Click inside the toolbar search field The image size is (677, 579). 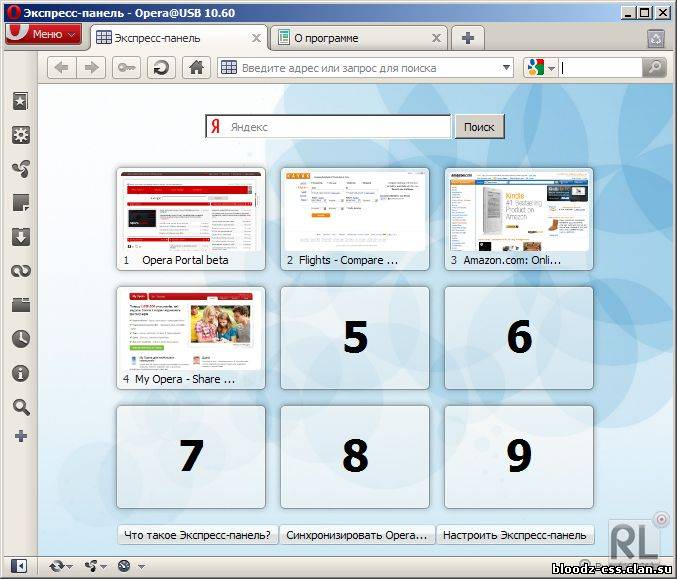tap(601, 68)
